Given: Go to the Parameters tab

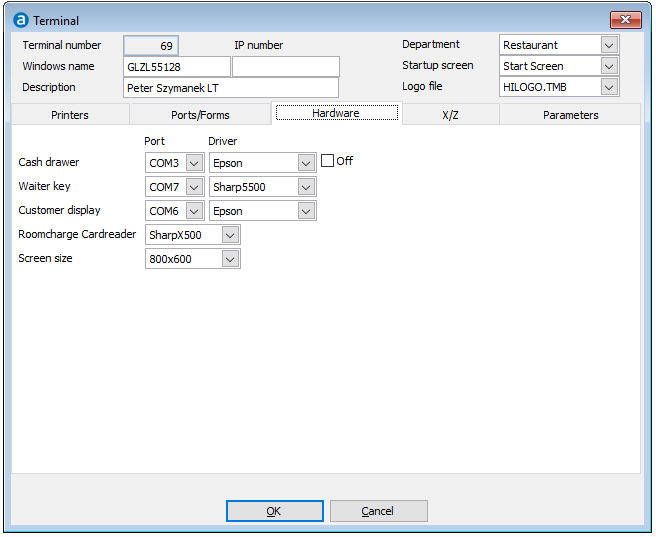Looking at the screenshot, I should click(570, 115).
